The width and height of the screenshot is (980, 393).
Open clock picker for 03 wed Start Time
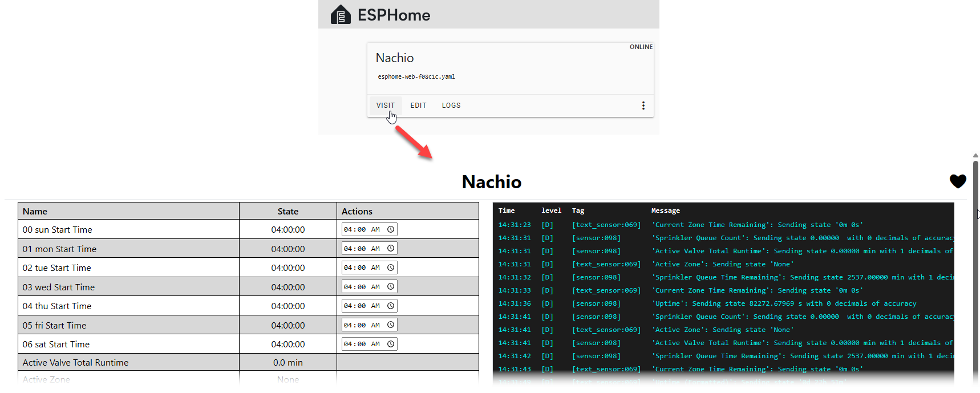(x=391, y=287)
